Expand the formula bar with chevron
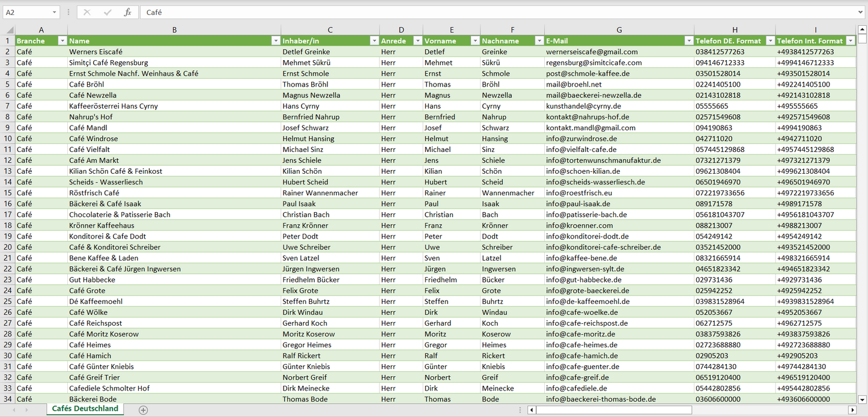Viewport: 868px width, 417px height. tap(861, 12)
